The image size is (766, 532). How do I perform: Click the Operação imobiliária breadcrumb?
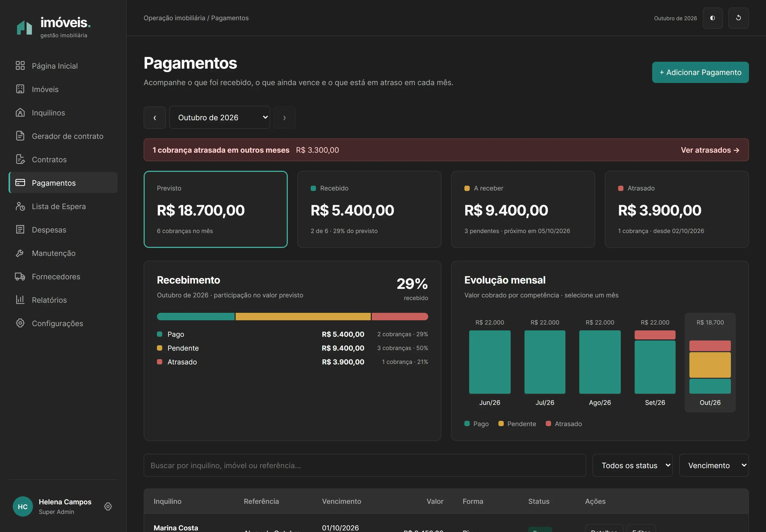[174, 18]
